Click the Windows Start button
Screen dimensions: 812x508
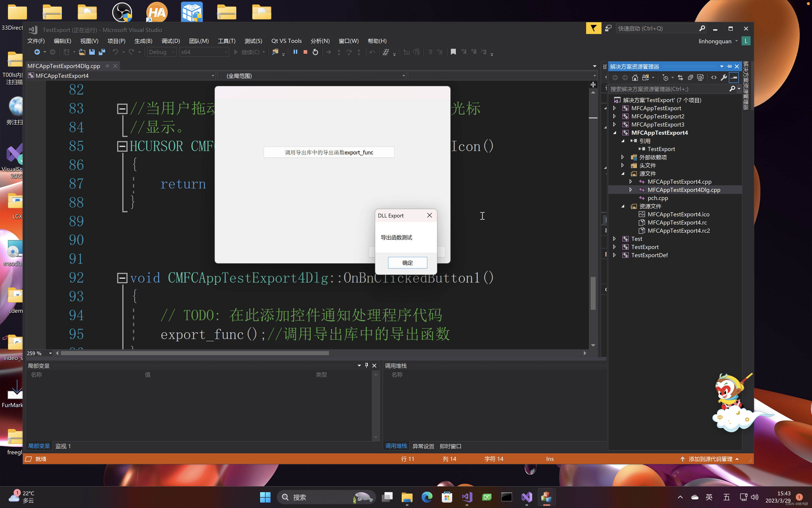(x=265, y=497)
